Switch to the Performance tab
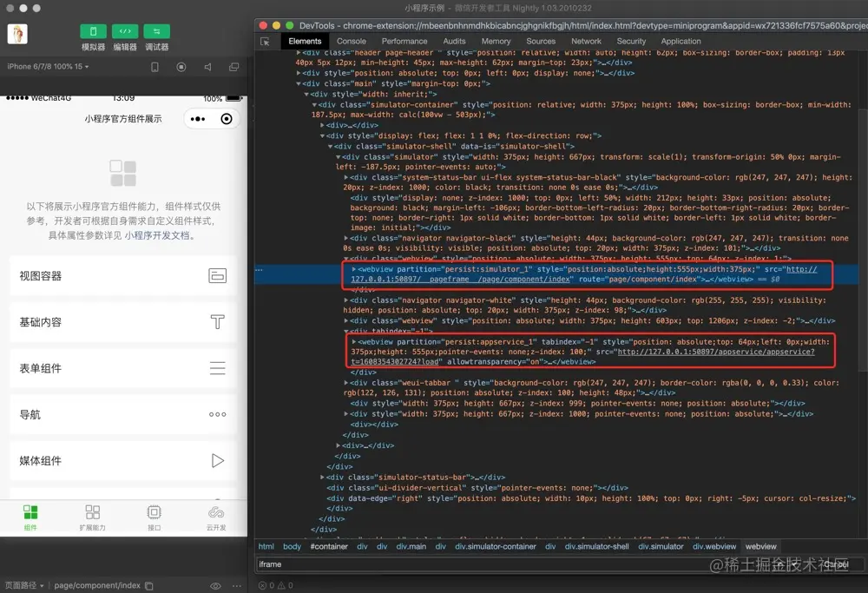 (404, 41)
